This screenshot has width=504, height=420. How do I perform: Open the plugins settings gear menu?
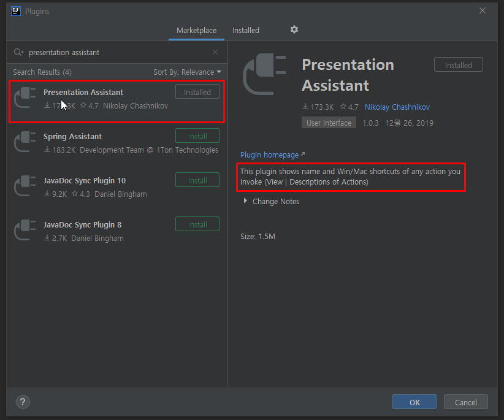tap(294, 30)
